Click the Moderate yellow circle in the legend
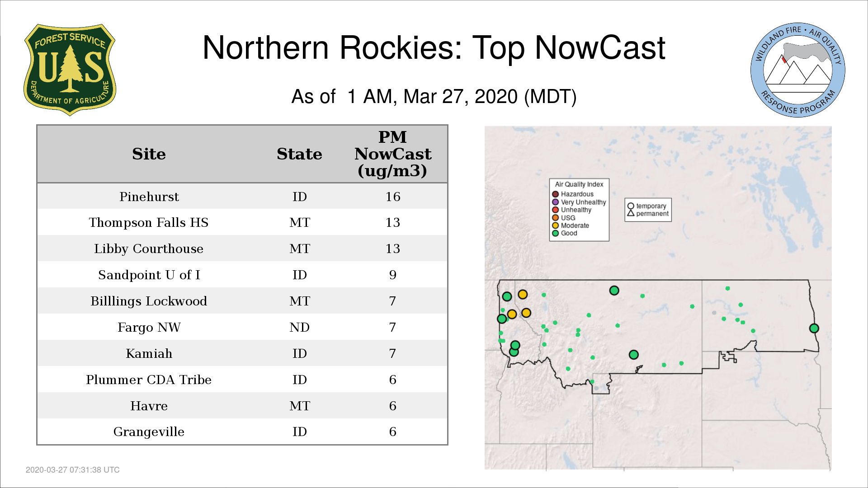The height and width of the screenshot is (488, 868). coord(555,225)
